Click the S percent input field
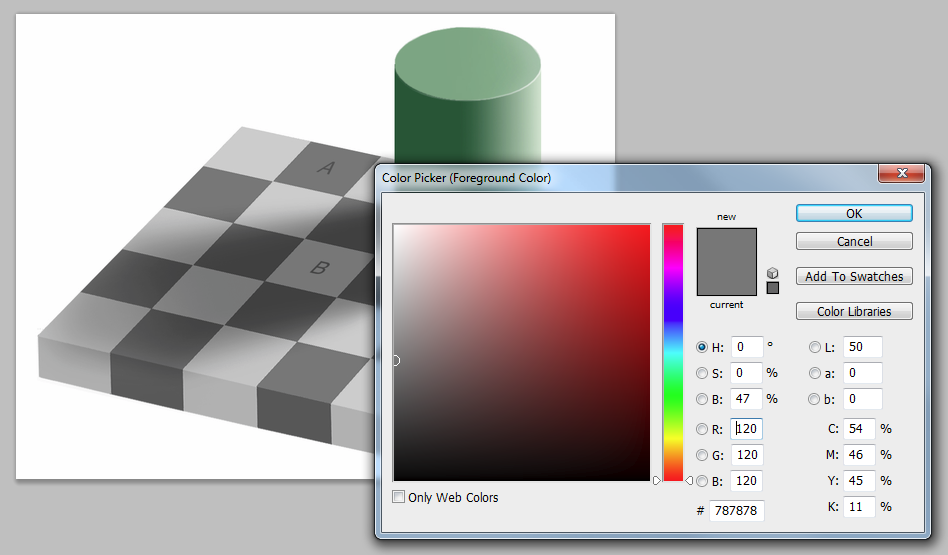The width and height of the screenshot is (948, 555). tap(747, 373)
